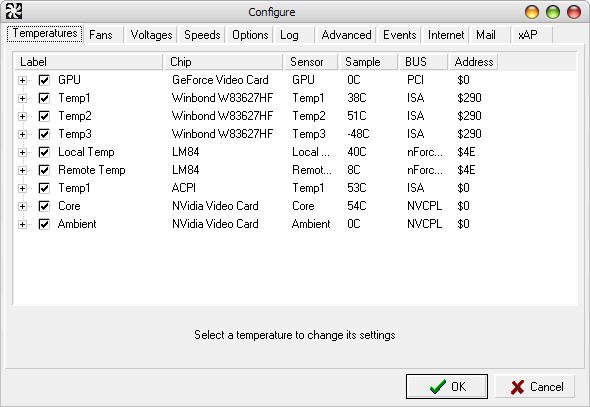Click the yellow minimize orb
The image size is (590, 407).
click(532, 12)
